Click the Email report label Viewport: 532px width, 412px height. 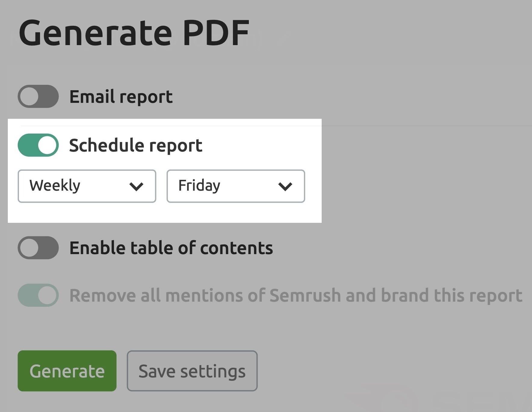coord(121,97)
